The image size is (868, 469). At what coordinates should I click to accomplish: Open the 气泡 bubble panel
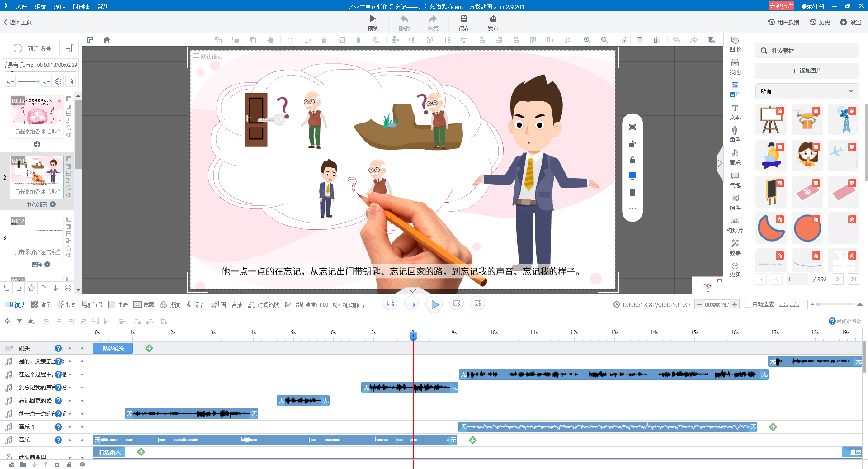[735, 180]
